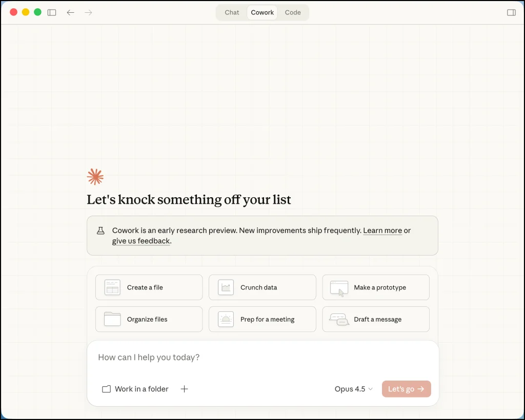This screenshot has width=525, height=420.
Task: Click the research preview flask icon
Action: click(101, 231)
